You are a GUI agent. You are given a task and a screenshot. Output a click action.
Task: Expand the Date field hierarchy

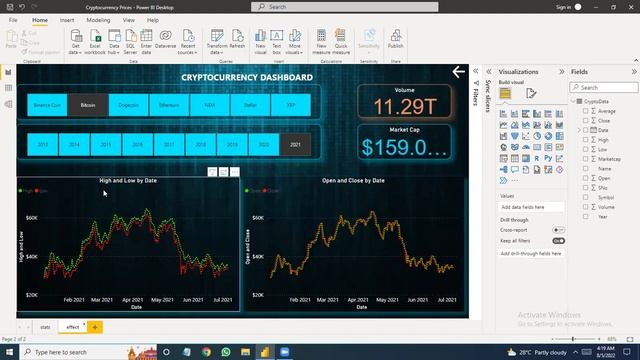(x=579, y=130)
